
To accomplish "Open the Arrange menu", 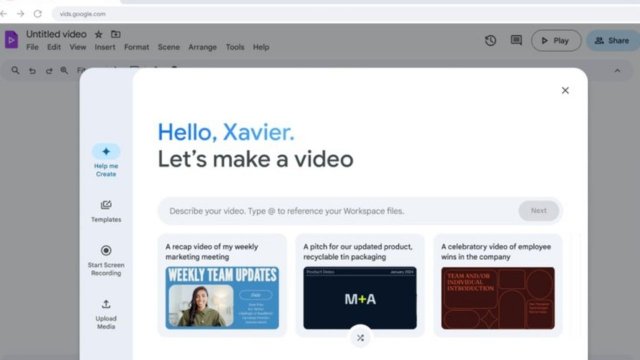I will point(202,47).
